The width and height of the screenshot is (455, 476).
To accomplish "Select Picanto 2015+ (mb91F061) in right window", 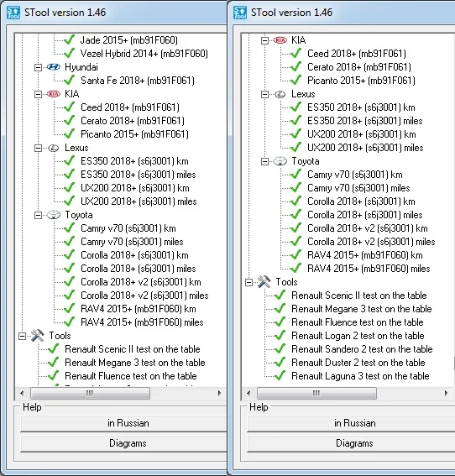I will 361,81.
